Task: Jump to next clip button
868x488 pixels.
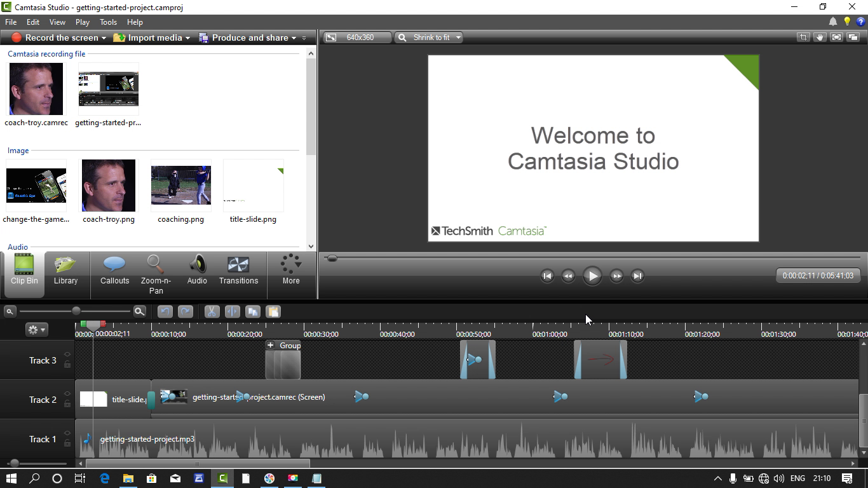Action: pos(637,276)
